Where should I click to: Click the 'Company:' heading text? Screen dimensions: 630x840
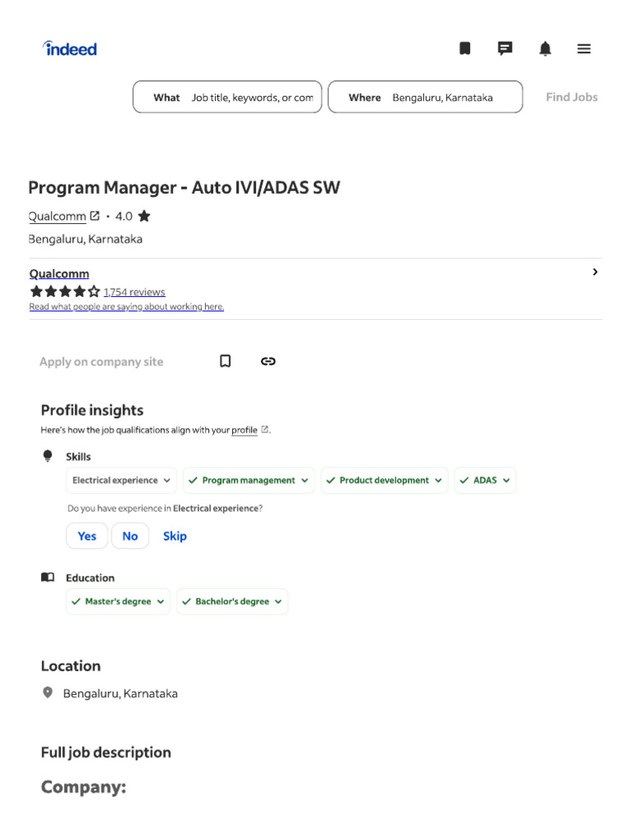click(x=84, y=787)
